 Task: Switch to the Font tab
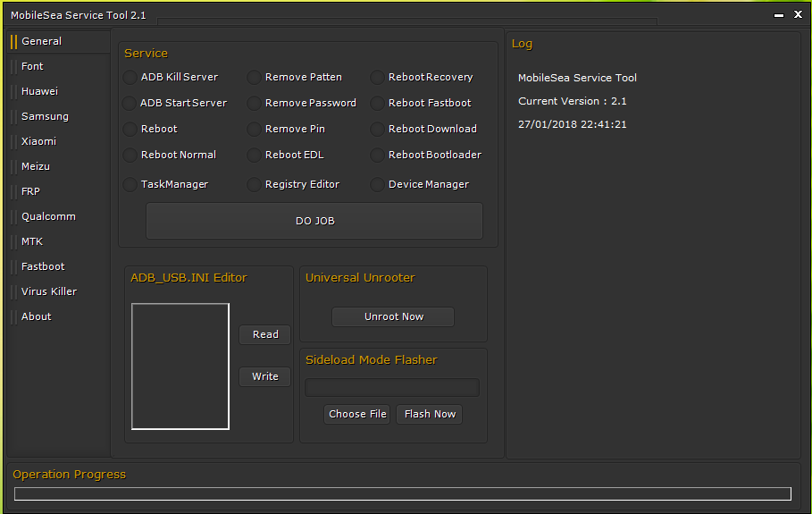[59, 66]
